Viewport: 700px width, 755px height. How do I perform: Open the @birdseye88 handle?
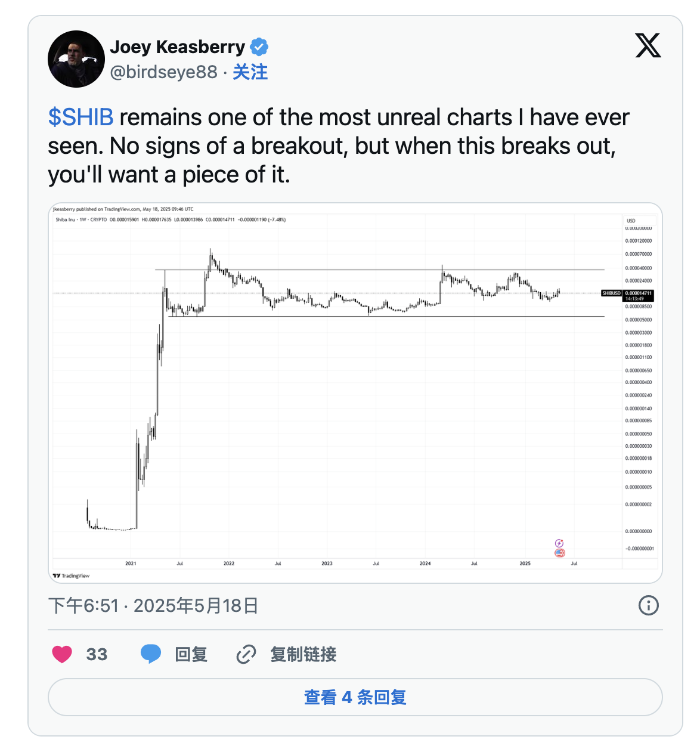(x=163, y=72)
